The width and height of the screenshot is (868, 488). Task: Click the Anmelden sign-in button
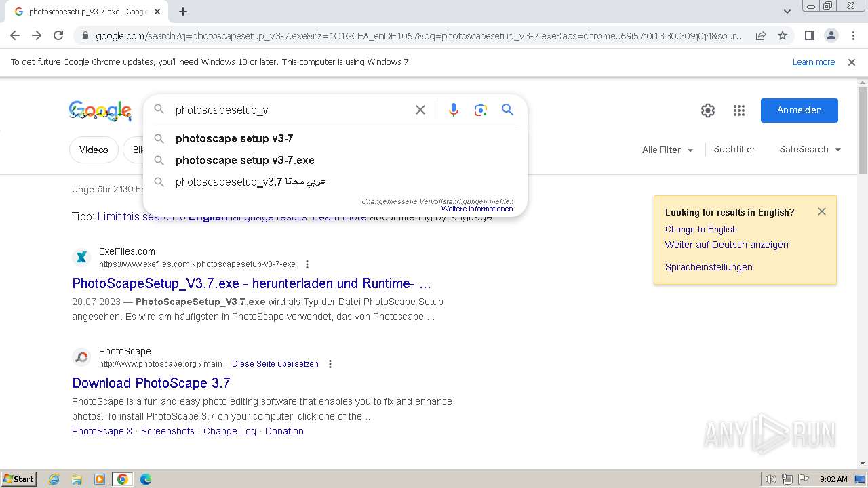tap(799, 110)
